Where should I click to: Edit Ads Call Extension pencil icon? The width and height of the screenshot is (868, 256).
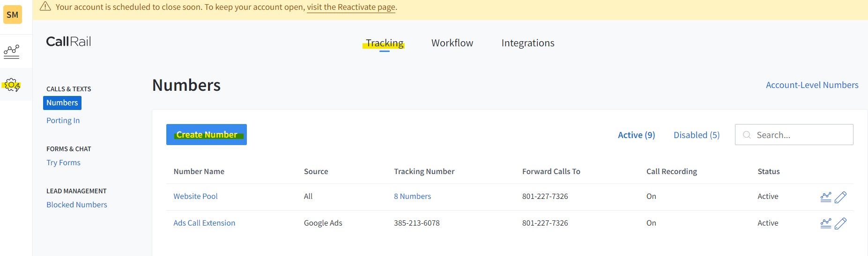841,224
